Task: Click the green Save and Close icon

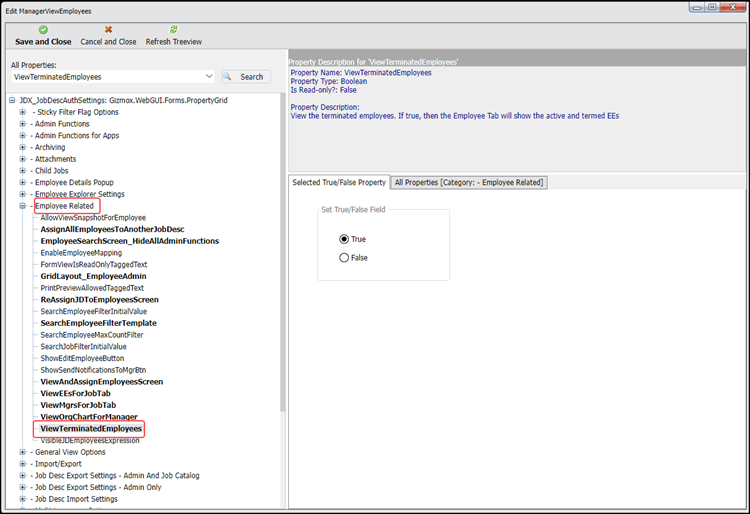Action: tap(43, 30)
